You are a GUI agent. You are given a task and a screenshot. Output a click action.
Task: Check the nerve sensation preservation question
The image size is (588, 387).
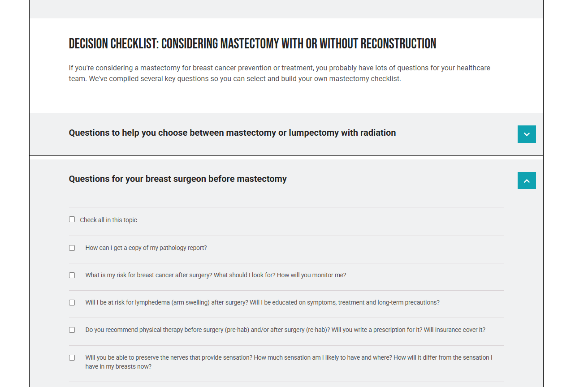(x=72, y=357)
